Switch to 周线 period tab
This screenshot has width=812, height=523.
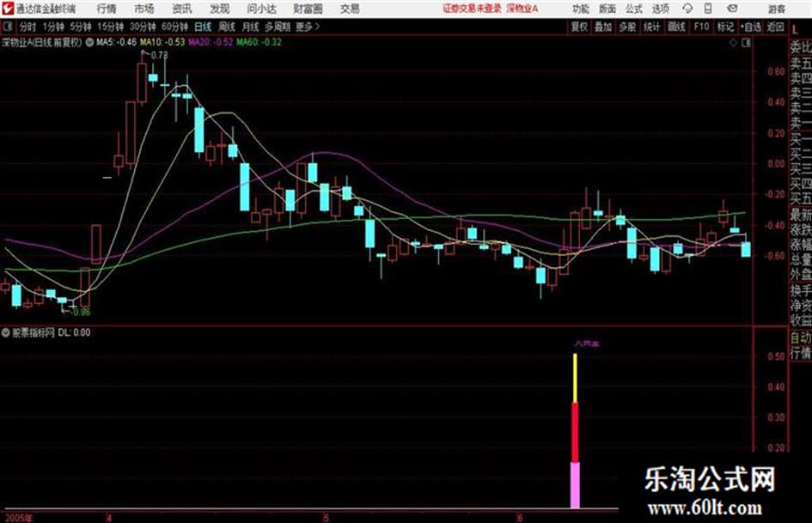[226, 27]
